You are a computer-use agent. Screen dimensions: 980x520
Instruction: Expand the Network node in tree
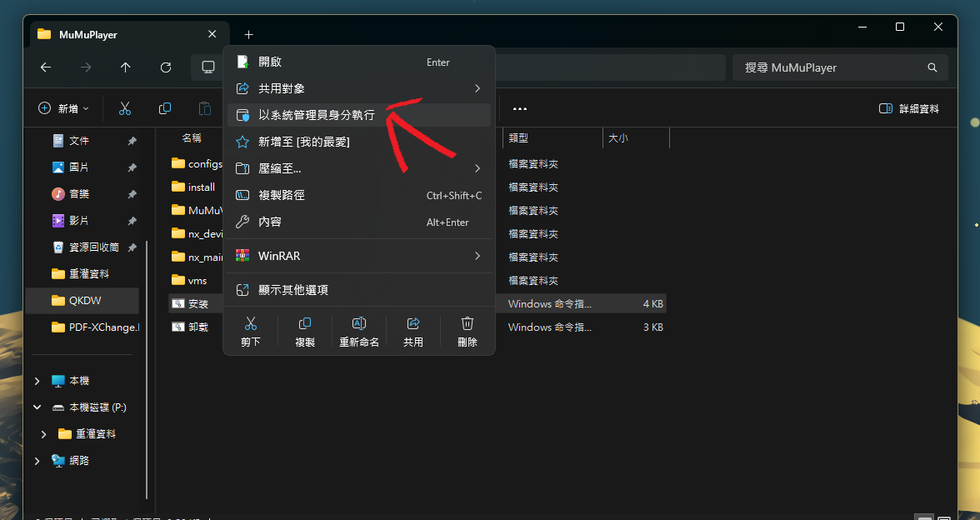coord(37,461)
